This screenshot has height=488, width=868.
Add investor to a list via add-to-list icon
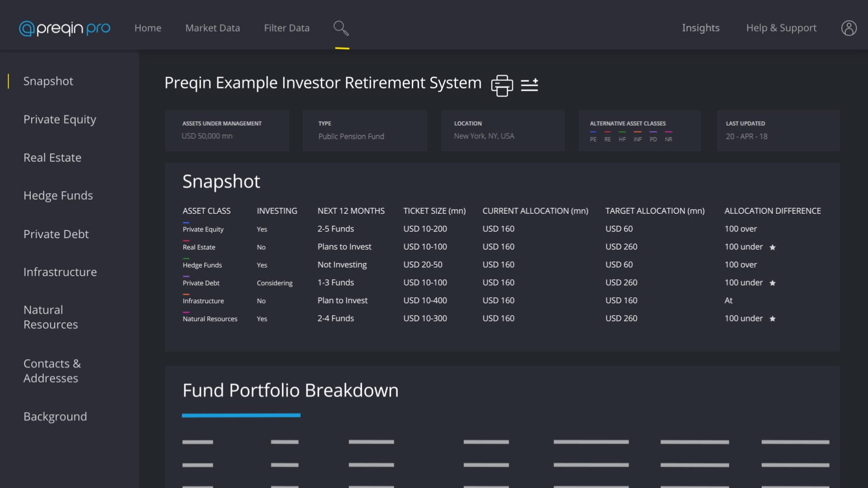tap(529, 85)
